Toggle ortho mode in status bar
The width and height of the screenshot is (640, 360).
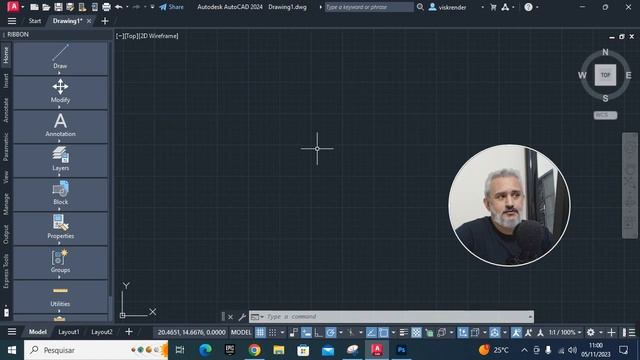point(318,332)
